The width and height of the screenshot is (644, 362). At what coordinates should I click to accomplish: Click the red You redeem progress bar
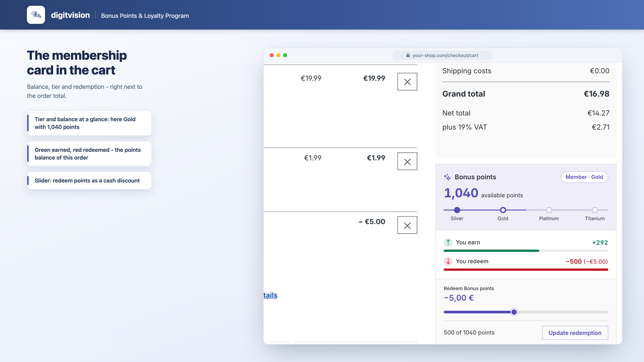click(526, 269)
